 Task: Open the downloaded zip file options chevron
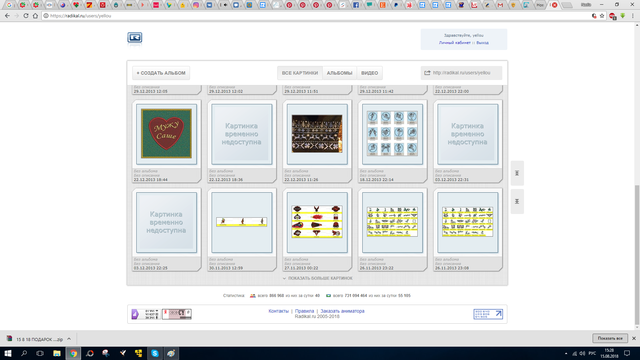[69, 339]
